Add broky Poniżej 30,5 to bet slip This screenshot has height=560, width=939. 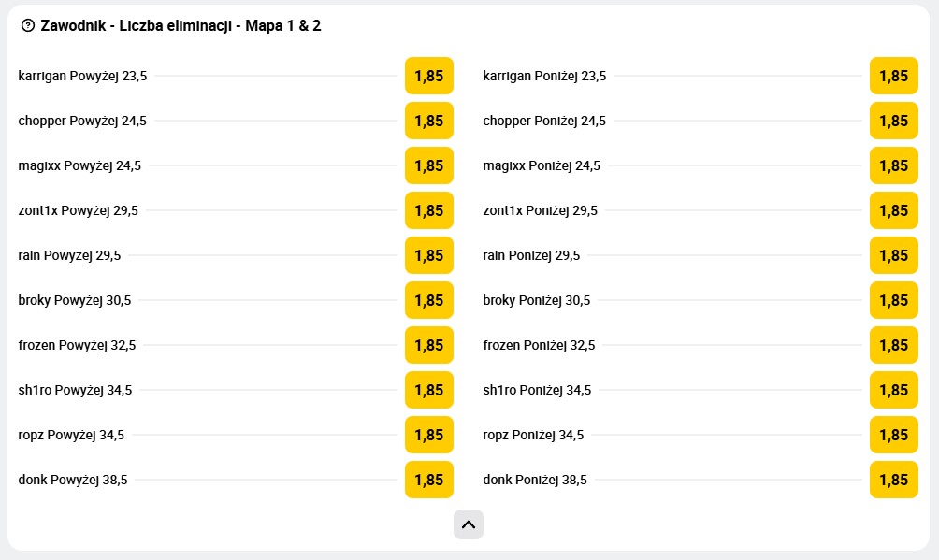click(893, 300)
